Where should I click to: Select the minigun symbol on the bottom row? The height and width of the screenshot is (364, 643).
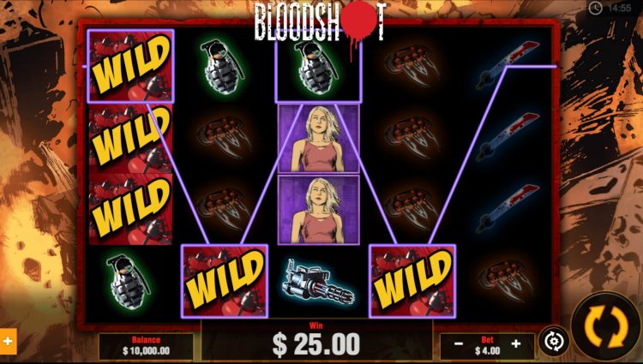[x=318, y=282]
